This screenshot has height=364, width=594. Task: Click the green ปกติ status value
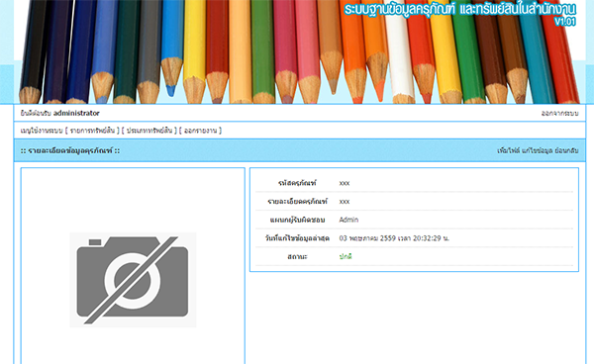[346, 256]
